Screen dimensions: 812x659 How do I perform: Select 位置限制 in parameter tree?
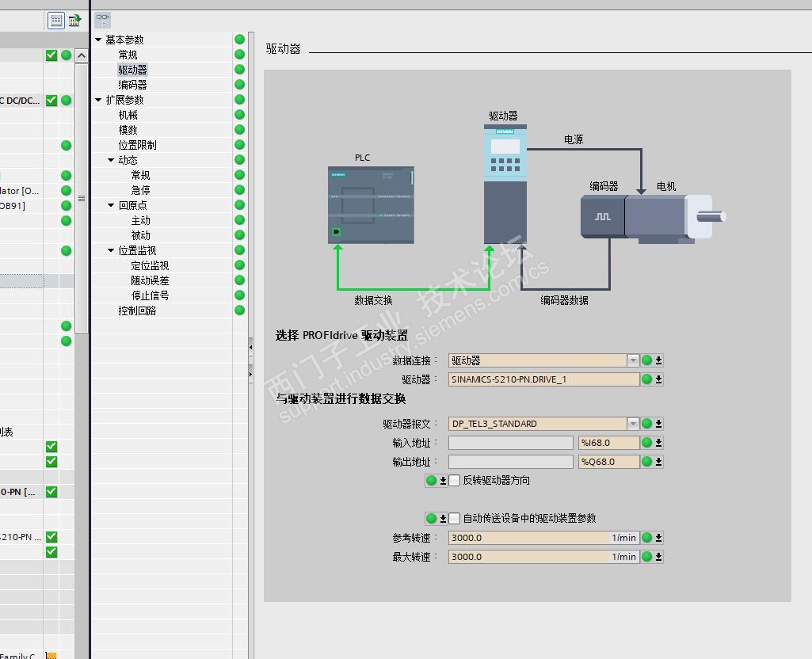tap(137, 145)
